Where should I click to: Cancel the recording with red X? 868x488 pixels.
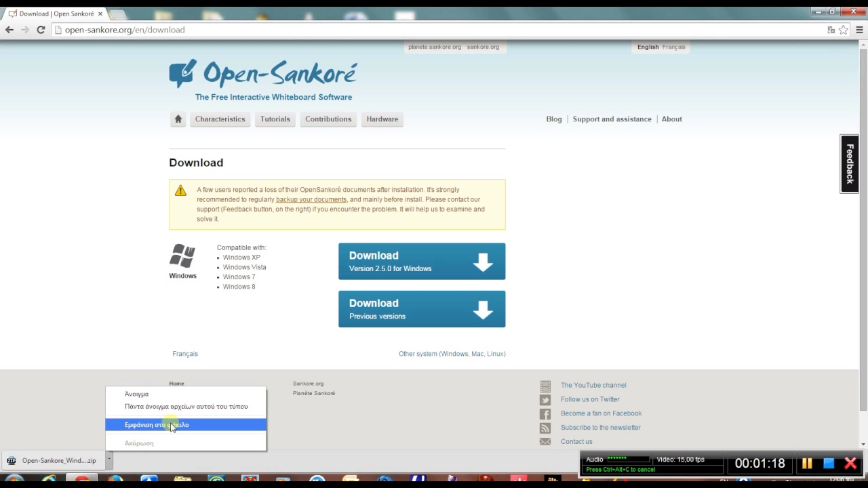(x=850, y=464)
